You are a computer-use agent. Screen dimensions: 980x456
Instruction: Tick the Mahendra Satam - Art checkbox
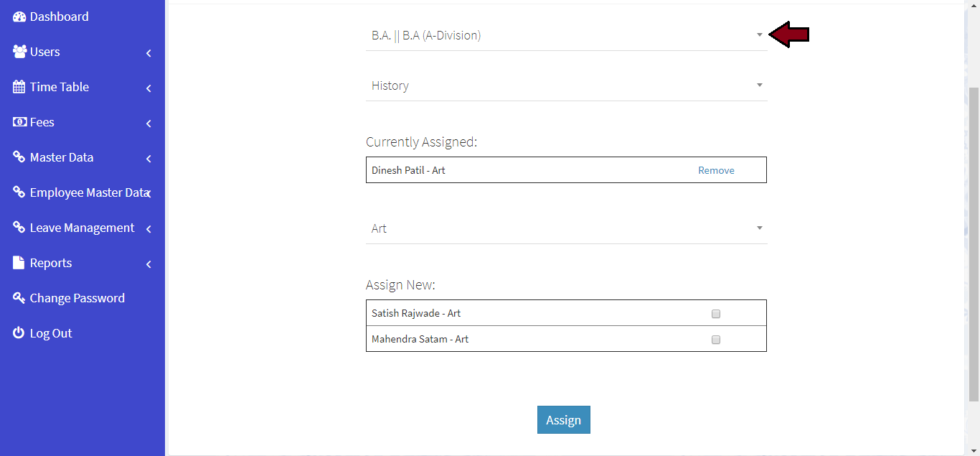715,340
